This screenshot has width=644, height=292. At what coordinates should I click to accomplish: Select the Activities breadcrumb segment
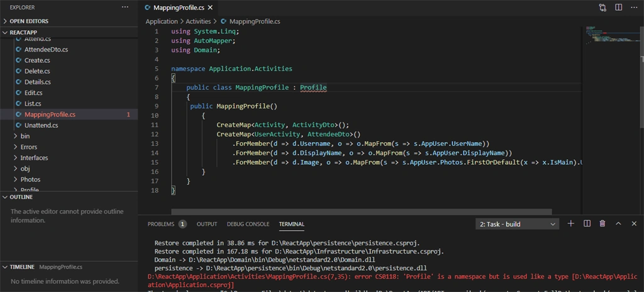pyautogui.click(x=198, y=21)
